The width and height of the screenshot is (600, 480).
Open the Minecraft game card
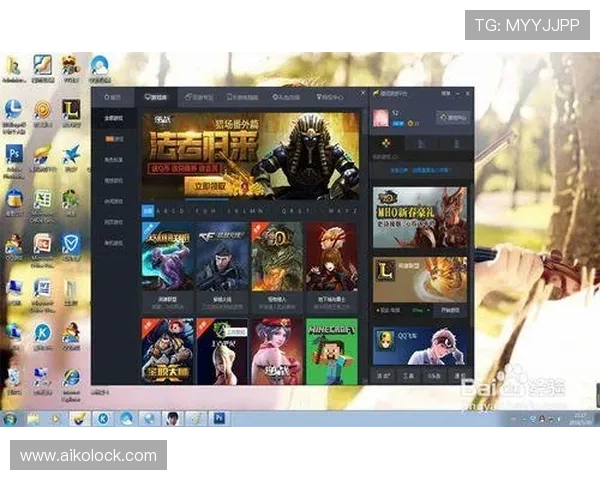pos(332,351)
